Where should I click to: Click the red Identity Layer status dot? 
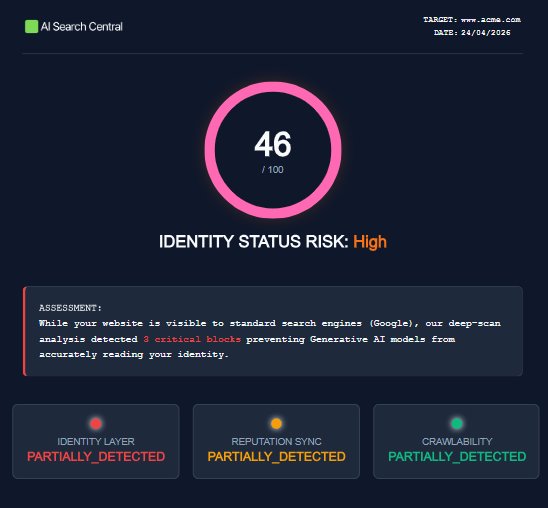click(x=96, y=423)
